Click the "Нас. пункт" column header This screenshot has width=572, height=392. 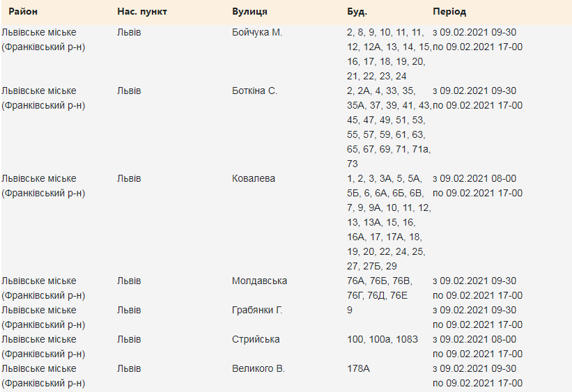142,12
